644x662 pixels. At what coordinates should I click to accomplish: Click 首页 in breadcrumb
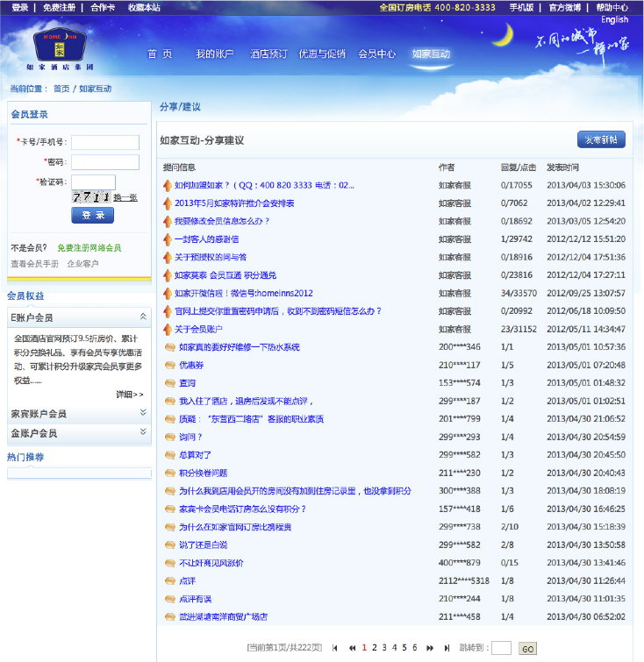pyautogui.click(x=61, y=89)
